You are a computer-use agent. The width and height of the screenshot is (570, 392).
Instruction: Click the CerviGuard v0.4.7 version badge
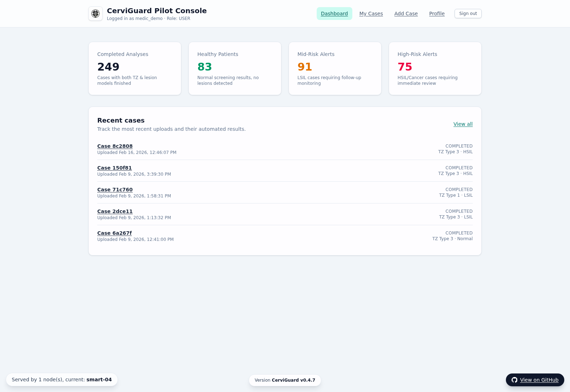click(285, 380)
